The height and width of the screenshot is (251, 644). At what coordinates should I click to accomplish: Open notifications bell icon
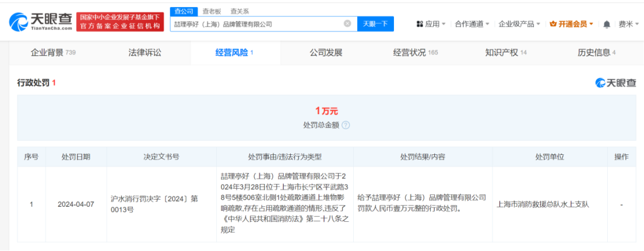coord(607,24)
